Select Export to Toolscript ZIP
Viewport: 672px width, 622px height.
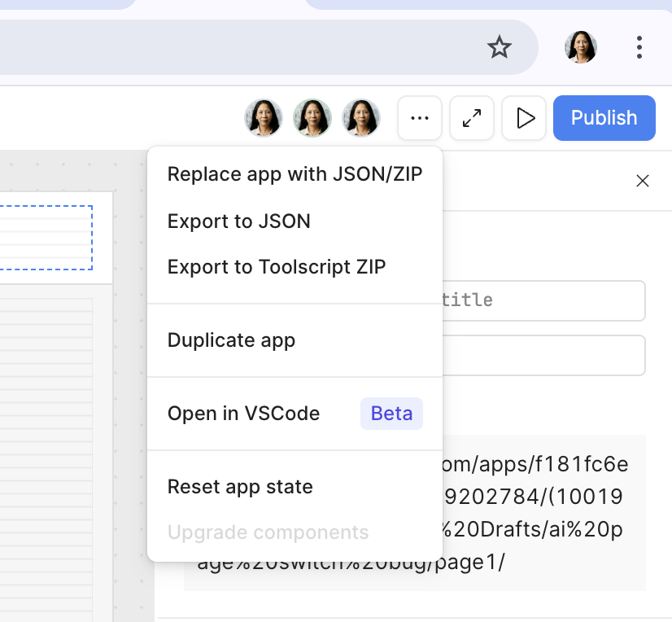295,267
